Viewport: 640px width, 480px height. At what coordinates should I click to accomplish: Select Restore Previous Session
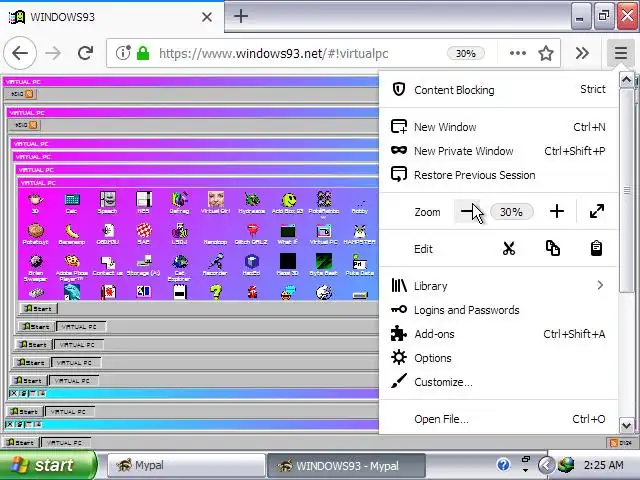click(x=498, y=175)
